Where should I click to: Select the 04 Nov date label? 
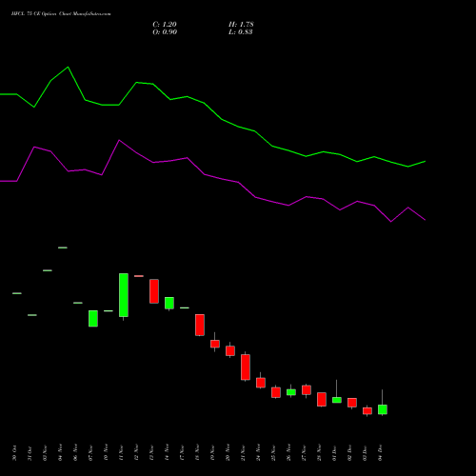coord(60,453)
